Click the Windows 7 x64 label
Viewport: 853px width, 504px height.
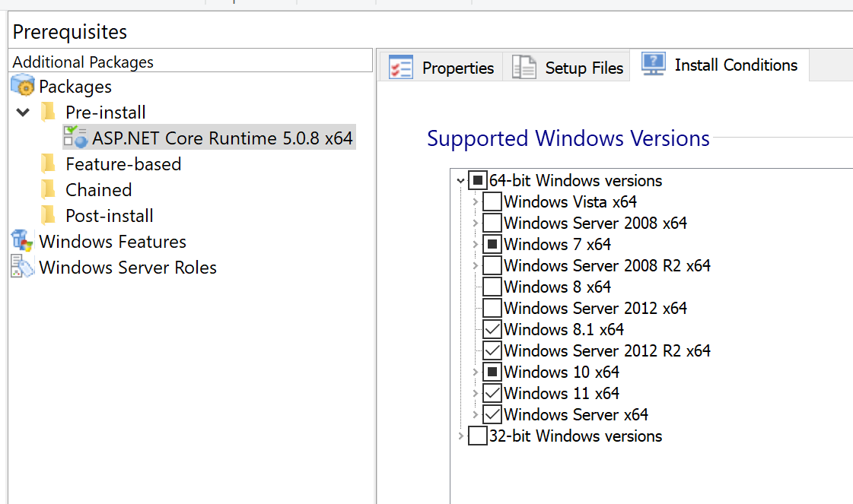coord(558,244)
